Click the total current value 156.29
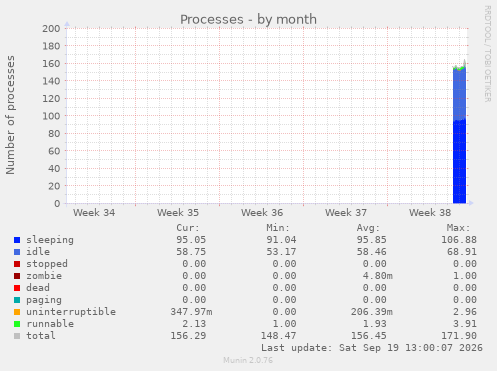 (188, 336)
